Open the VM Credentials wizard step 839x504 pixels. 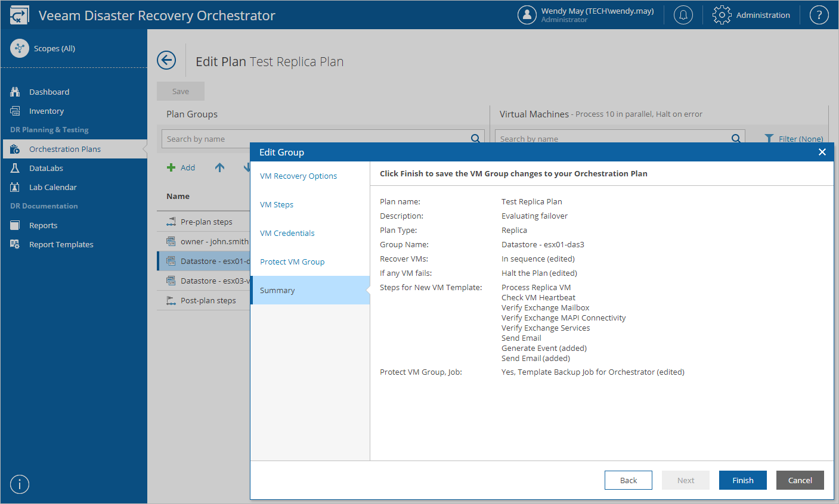click(x=287, y=233)
